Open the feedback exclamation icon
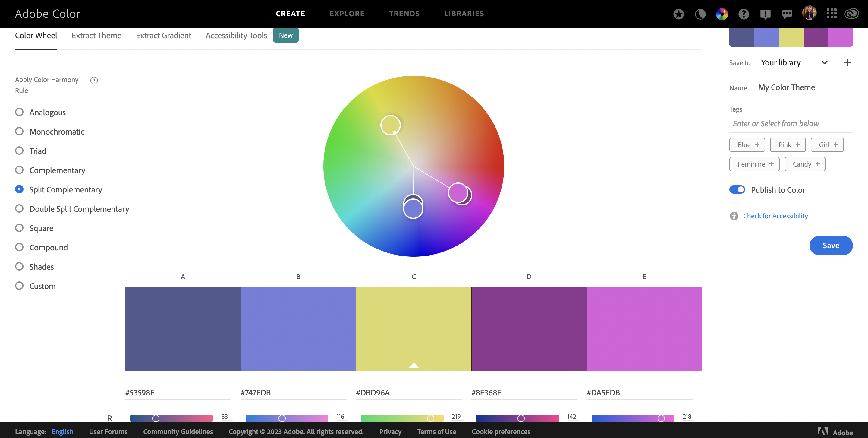The image size is (868, 438). 765,14
